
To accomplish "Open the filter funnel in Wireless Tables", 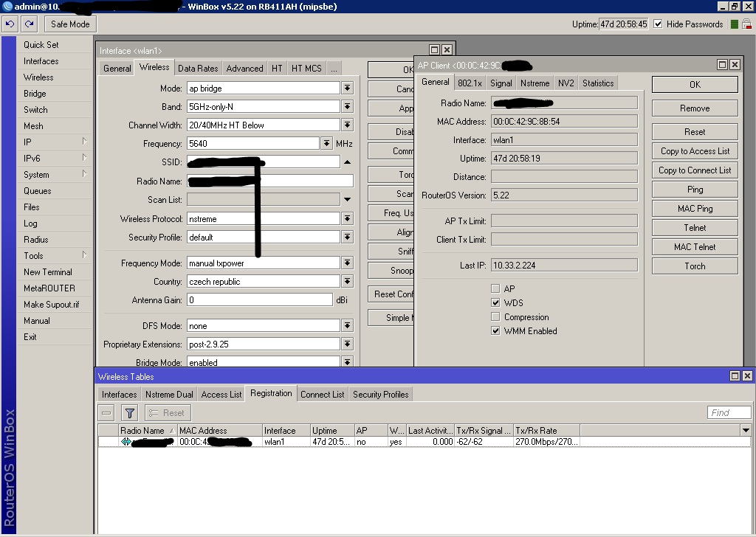I will click(130, 413).
